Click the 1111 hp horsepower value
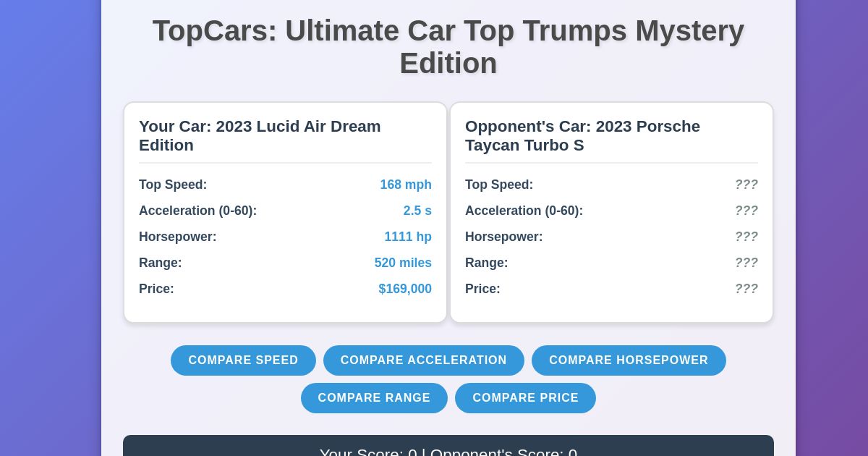The width and height of the screenshot is (868, 456). 408,237
